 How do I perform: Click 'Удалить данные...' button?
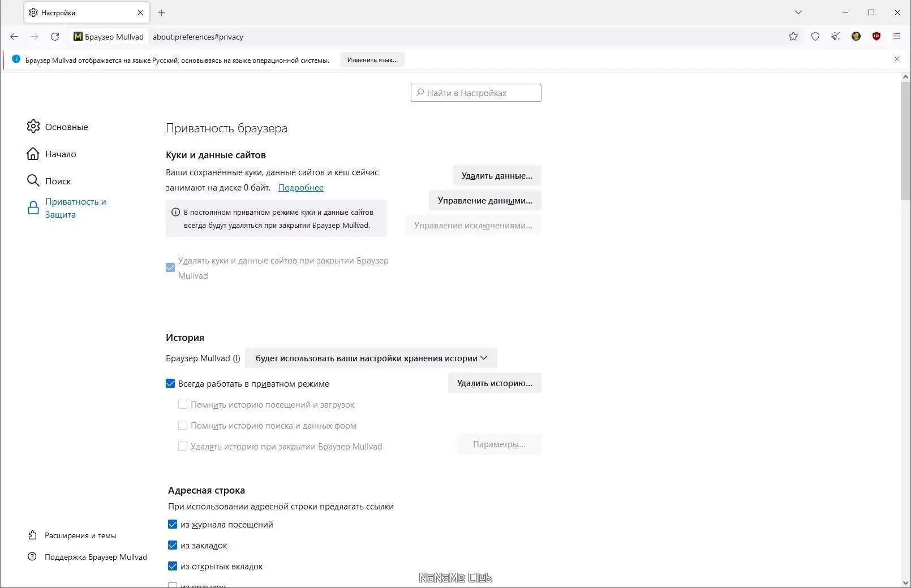point(497,176)
